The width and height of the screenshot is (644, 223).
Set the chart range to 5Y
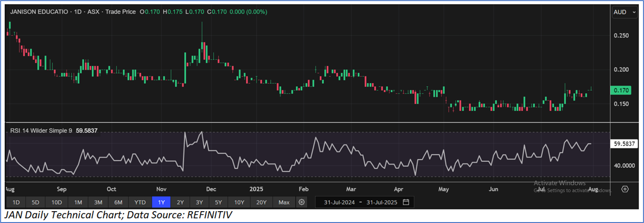click(x=218, y=202)
